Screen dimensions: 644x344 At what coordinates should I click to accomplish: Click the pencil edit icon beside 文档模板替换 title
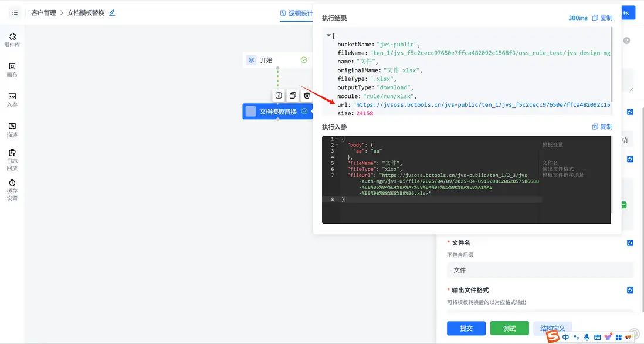point(112,13)
